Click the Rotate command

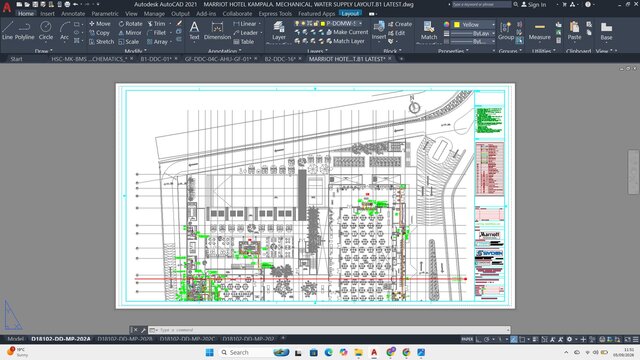click(130, 24)
